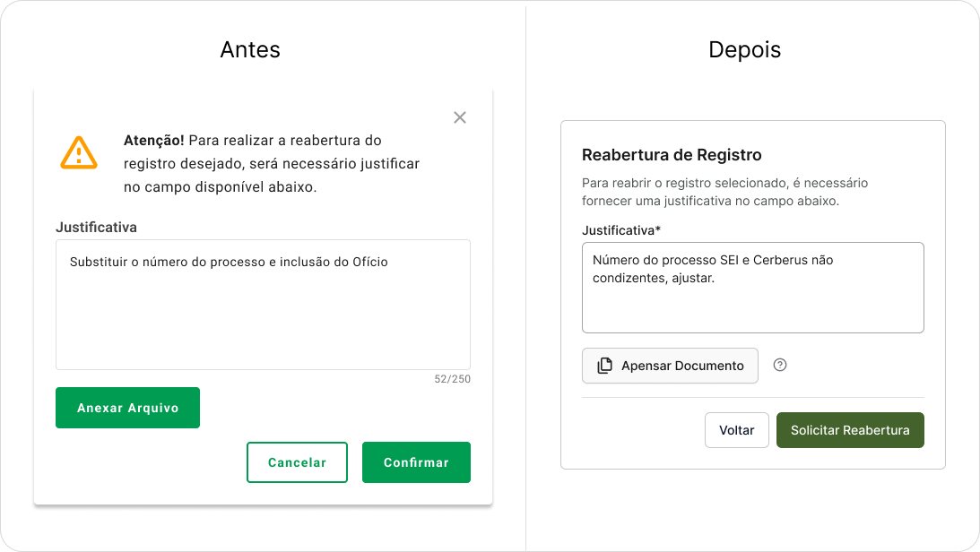Click the Voltar button

click(x=736, y=430)
